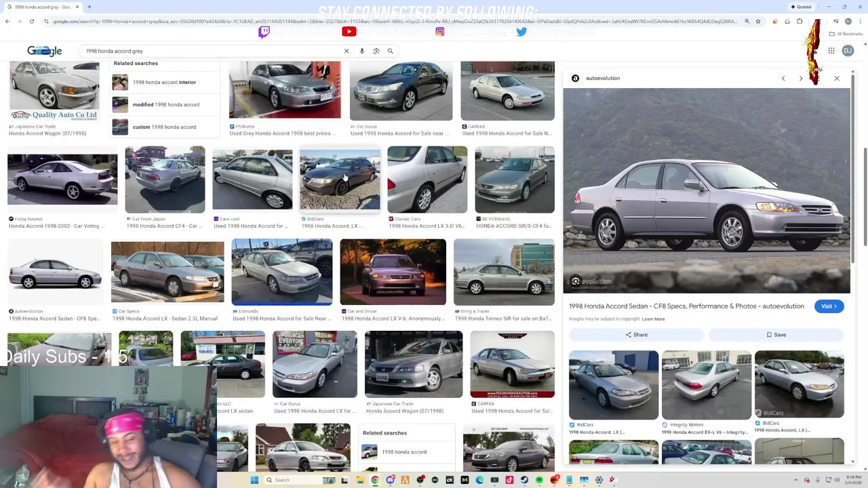Image resolution: width=868 pixels, height=488 pixels.
Task: Open the DJ Google account avatar
Action: pos(848,51)
